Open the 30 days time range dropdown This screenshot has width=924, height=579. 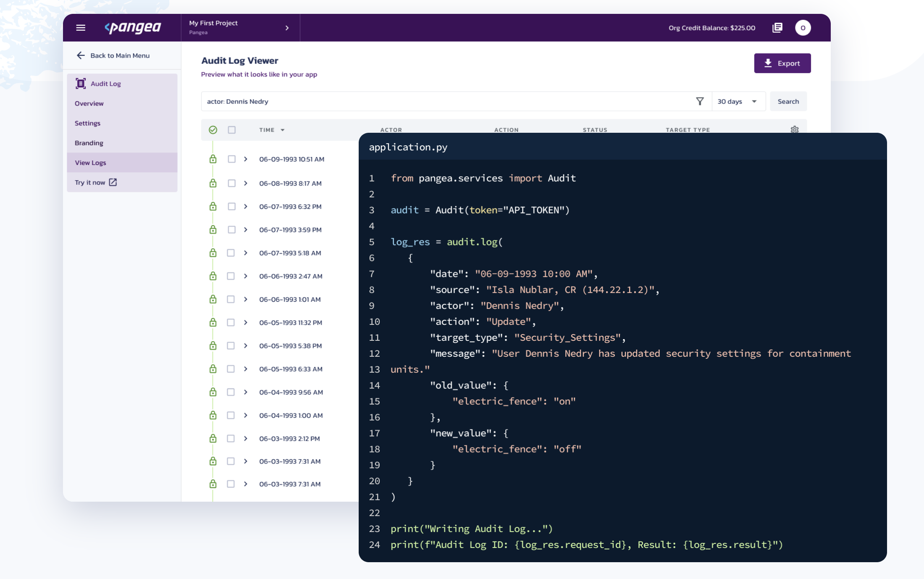(x=738, y=101)
